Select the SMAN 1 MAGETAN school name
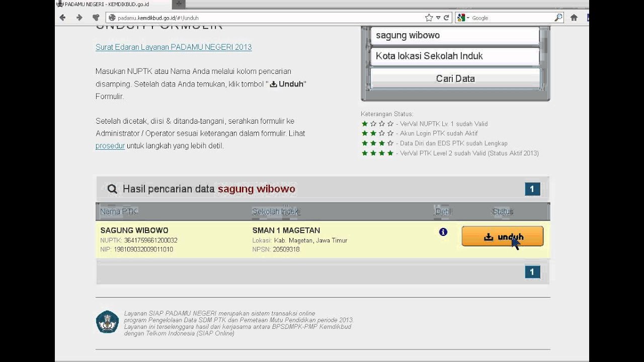 pos(286,230)
